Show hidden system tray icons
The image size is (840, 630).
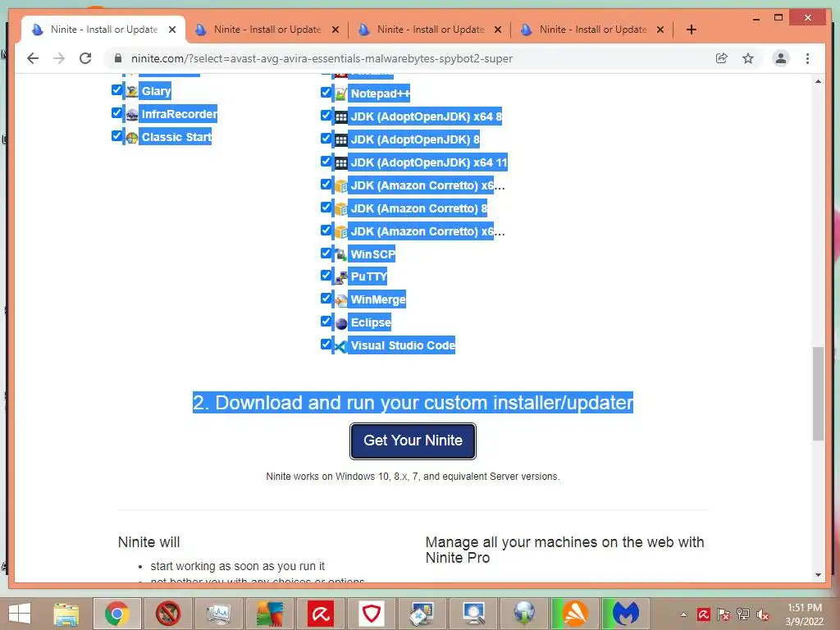pos(683,615)
